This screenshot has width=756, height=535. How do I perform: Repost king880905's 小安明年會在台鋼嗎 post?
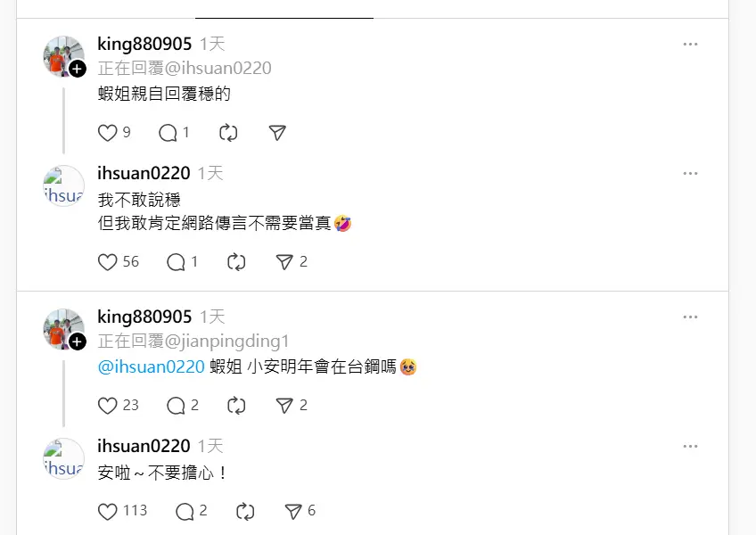click(236, 406)
